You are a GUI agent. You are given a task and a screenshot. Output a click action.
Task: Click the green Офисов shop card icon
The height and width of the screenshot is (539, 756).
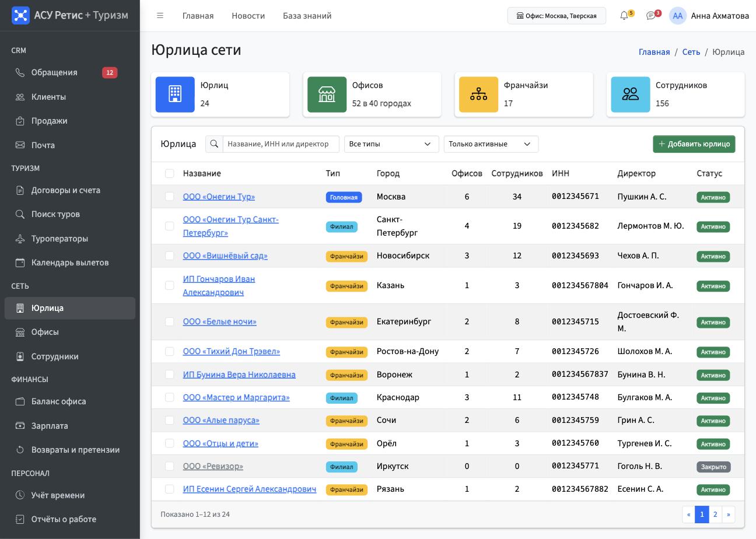pos(327,94)
